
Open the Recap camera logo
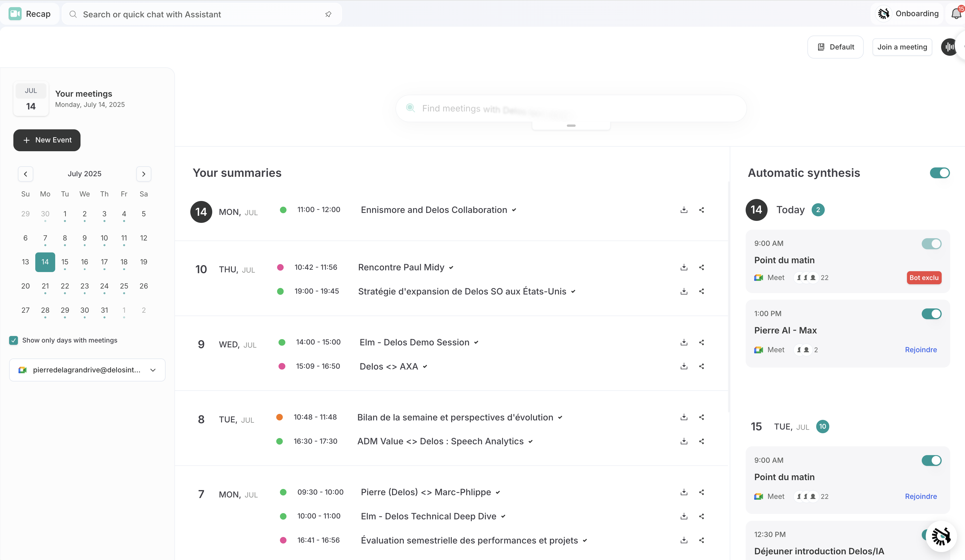pos(15,14)
